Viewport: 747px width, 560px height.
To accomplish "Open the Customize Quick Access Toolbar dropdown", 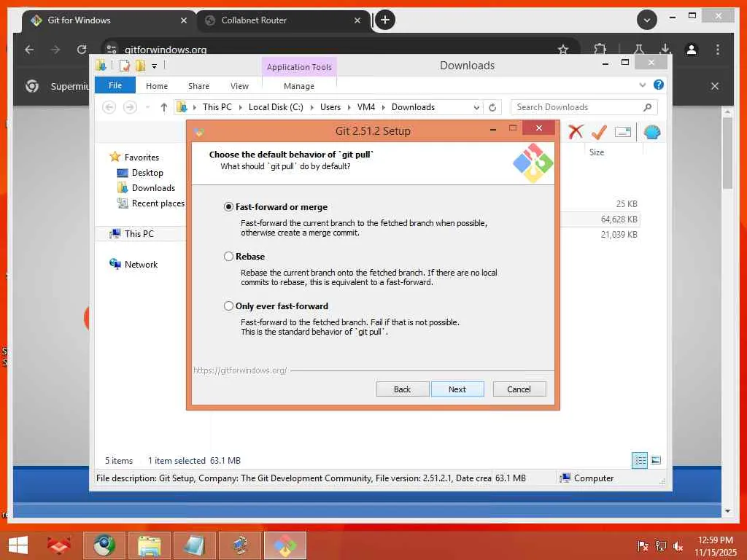I will pos(155,66).
